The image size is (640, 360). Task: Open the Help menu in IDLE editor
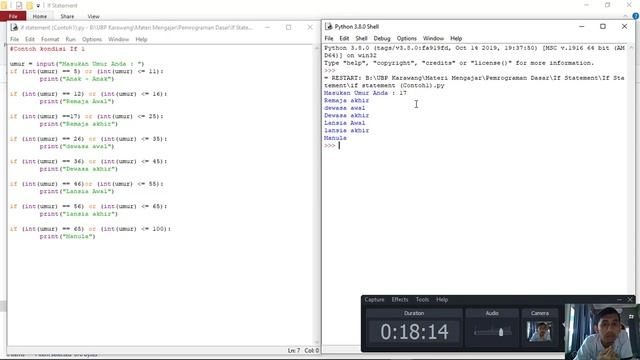(x=141, y=39)
